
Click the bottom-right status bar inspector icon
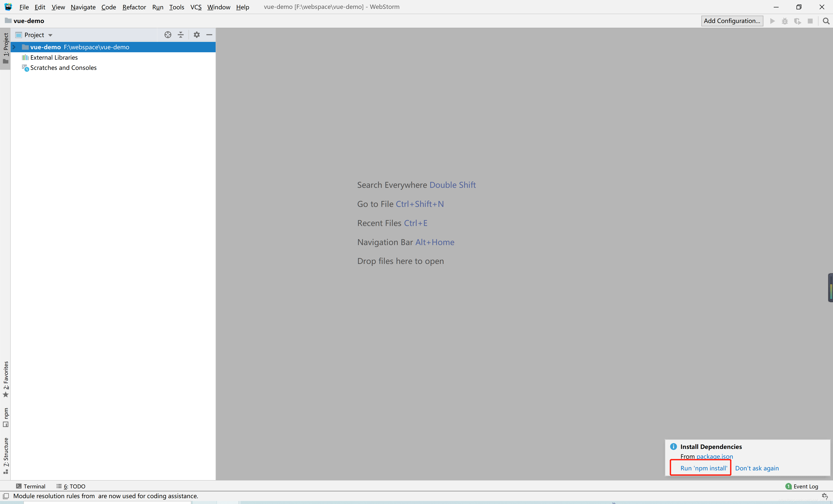point(825,496)
